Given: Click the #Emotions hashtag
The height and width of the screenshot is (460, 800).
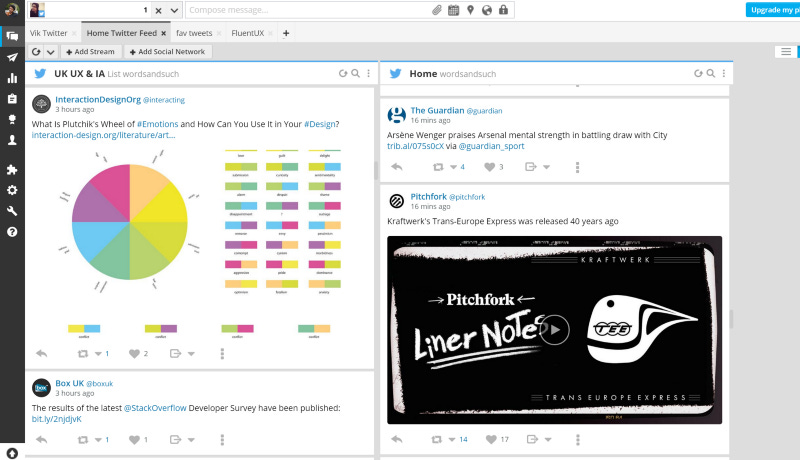Looking at the screenshot, I should coord(158,124).
